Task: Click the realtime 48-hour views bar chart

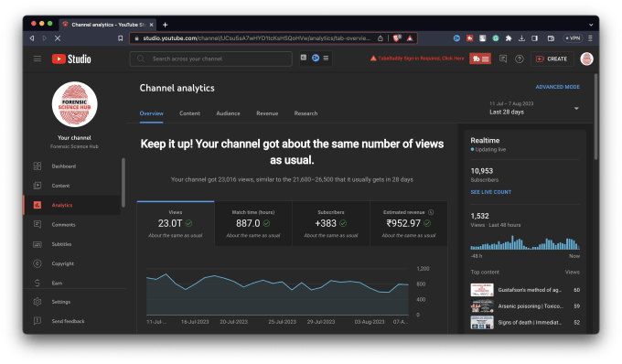Action: [525, 242]
